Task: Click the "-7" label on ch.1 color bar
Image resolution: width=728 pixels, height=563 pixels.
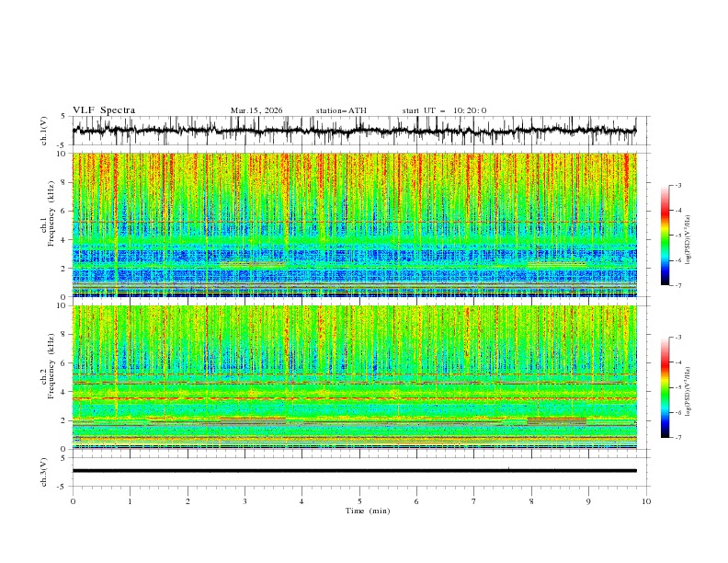Action: [x=678, y=285]
